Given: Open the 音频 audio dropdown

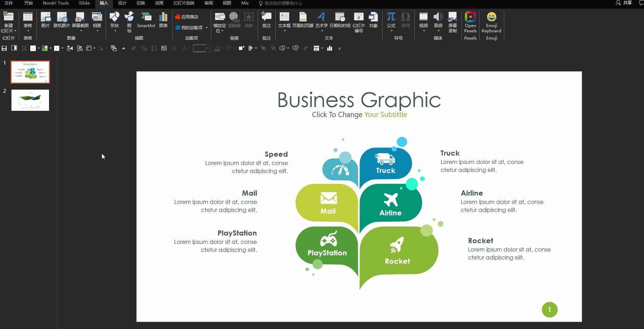Looking at the screenshot, I should coord(438,31).
